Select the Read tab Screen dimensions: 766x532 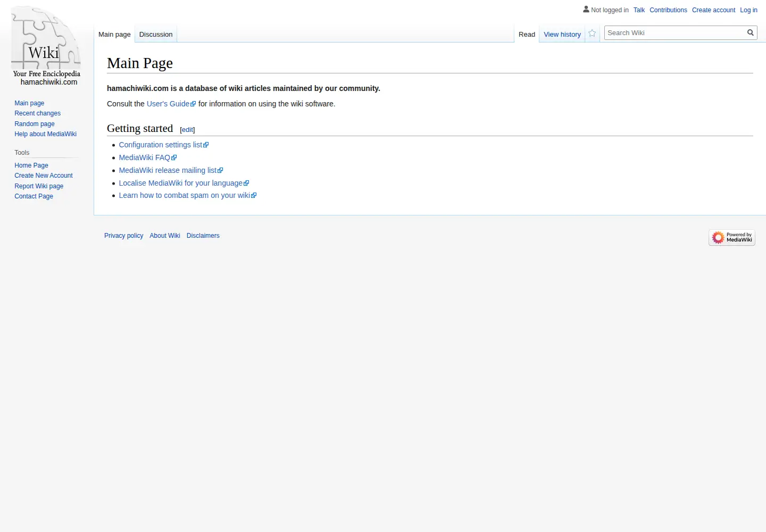[x=527, y=34]
